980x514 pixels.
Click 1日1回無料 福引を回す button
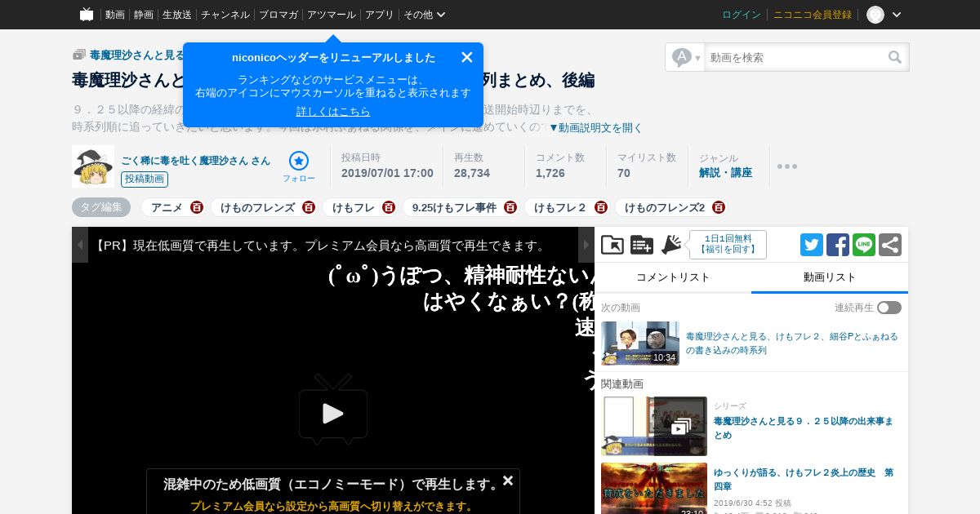tap(728, 245)
